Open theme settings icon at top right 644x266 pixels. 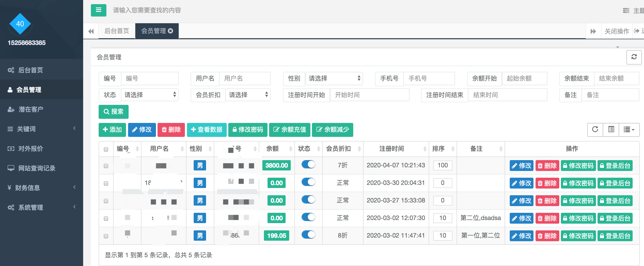[626, 11]
